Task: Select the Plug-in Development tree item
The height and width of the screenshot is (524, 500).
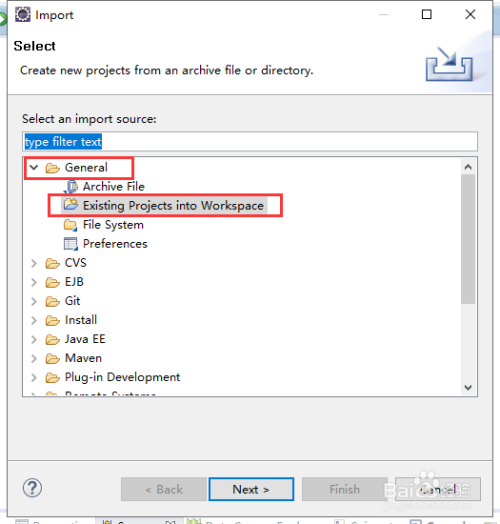Action: pos(122,377)
